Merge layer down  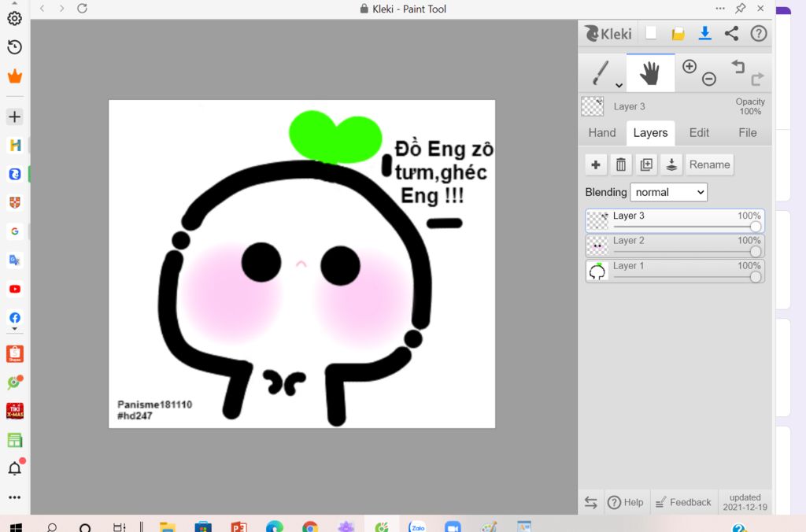pyautogui.click(x=671, y=164)
